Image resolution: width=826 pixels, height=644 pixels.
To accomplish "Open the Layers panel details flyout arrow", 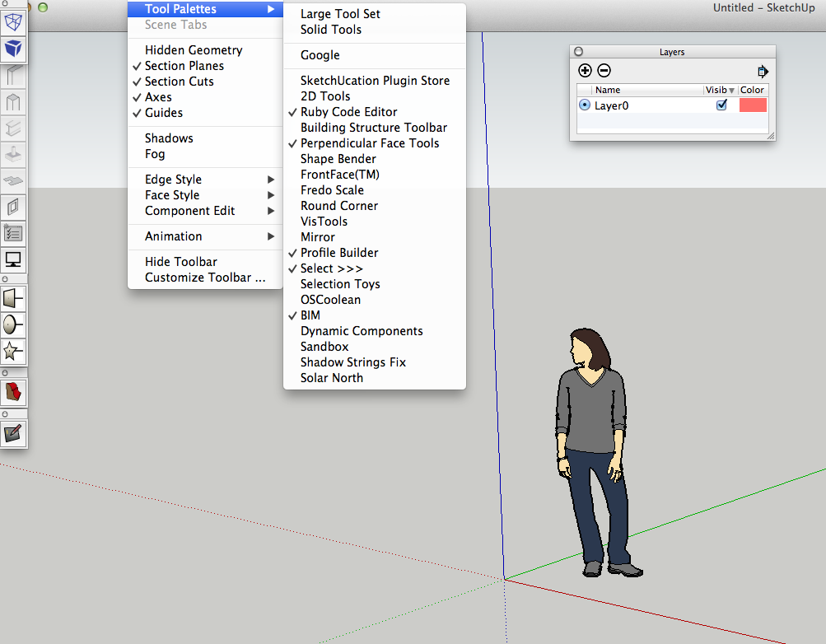I will (x=763, y=72).
